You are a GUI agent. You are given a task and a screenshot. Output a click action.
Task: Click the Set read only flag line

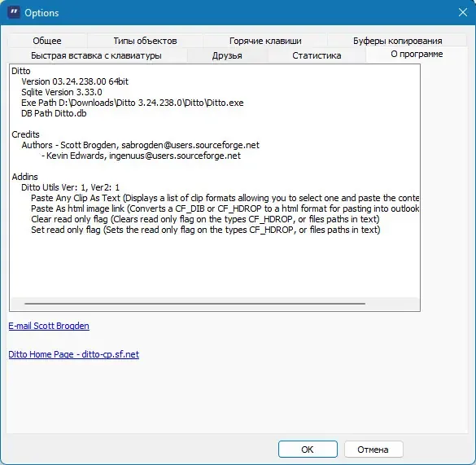(x=206, y=230)
